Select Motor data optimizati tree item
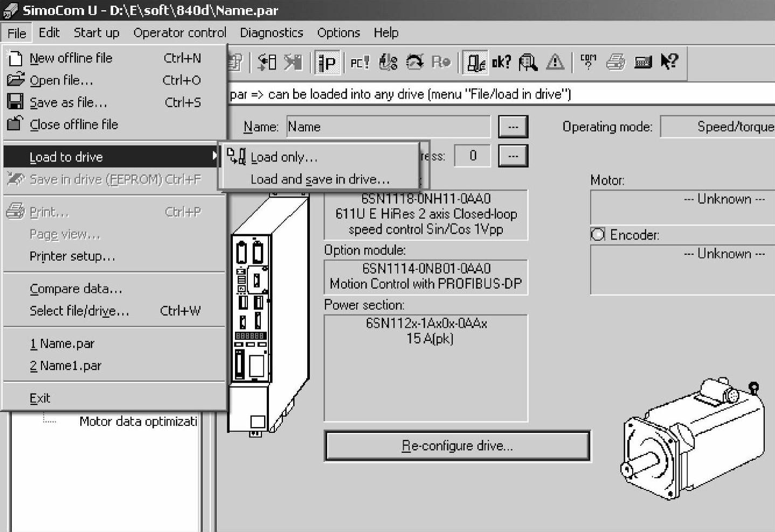The height and width of the screenshot is (532, 775). click(139, 421)
